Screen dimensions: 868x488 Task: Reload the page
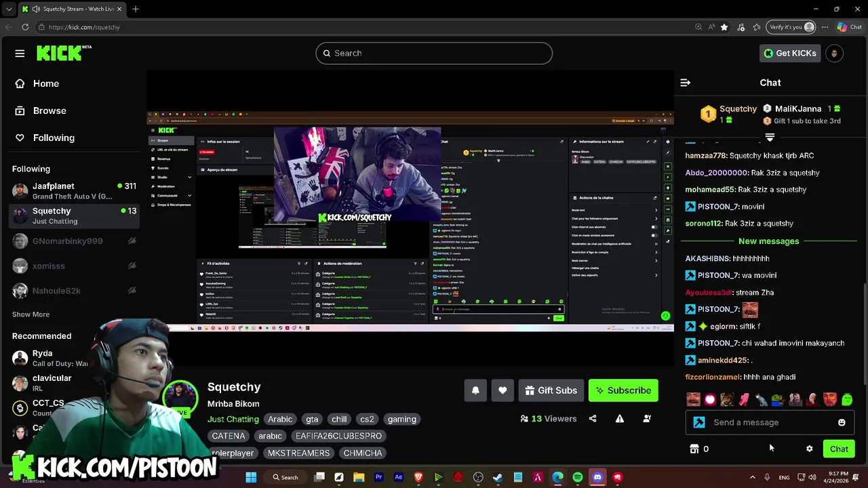coord(25,27)
